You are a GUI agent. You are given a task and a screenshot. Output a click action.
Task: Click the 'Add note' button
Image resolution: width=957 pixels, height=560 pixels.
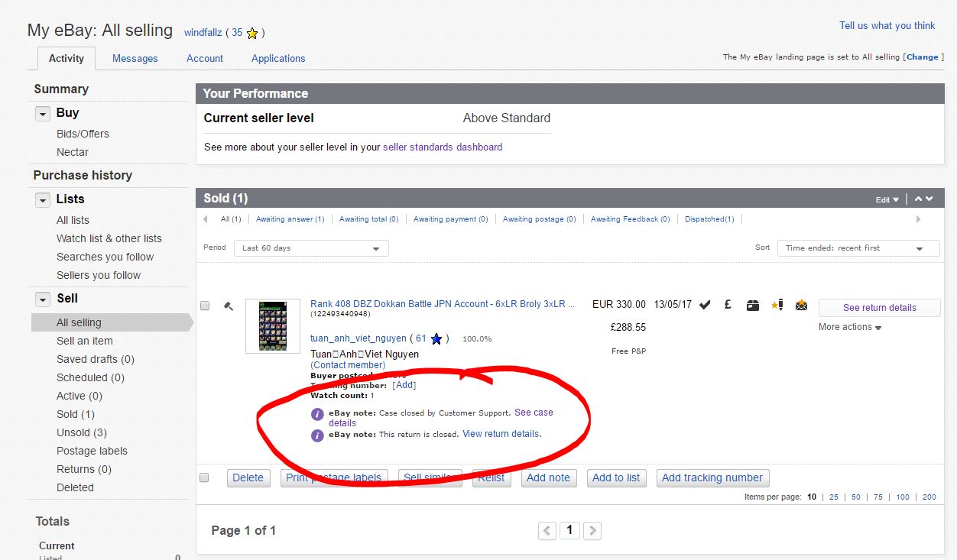(548, 478)
